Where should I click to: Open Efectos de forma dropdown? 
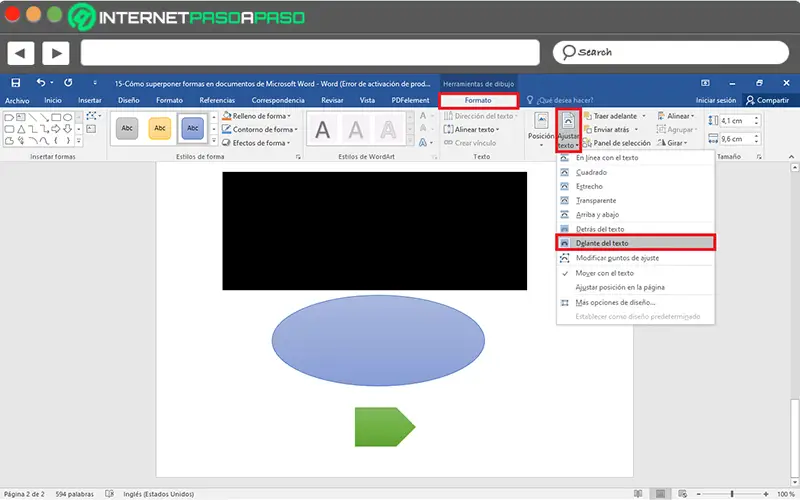[256, 143]
